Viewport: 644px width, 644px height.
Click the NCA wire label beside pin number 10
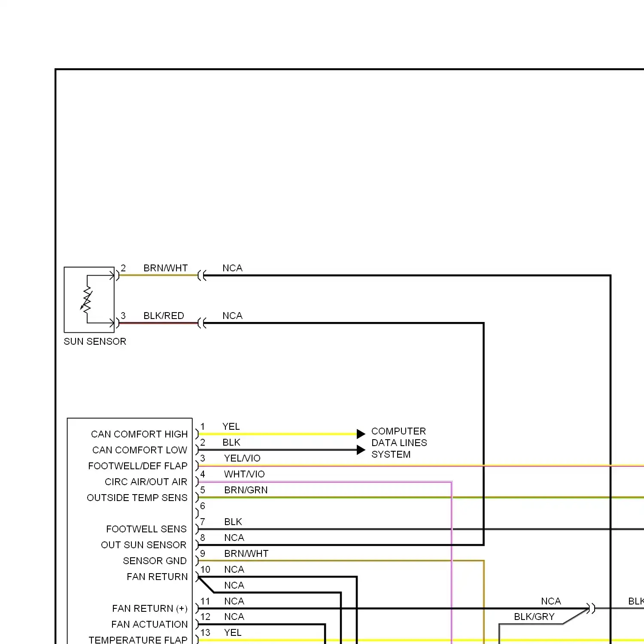coord(234,569)
